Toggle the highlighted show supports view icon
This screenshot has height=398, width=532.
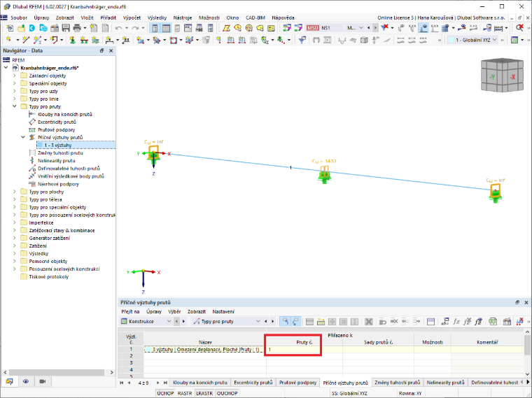pos(423,28)
